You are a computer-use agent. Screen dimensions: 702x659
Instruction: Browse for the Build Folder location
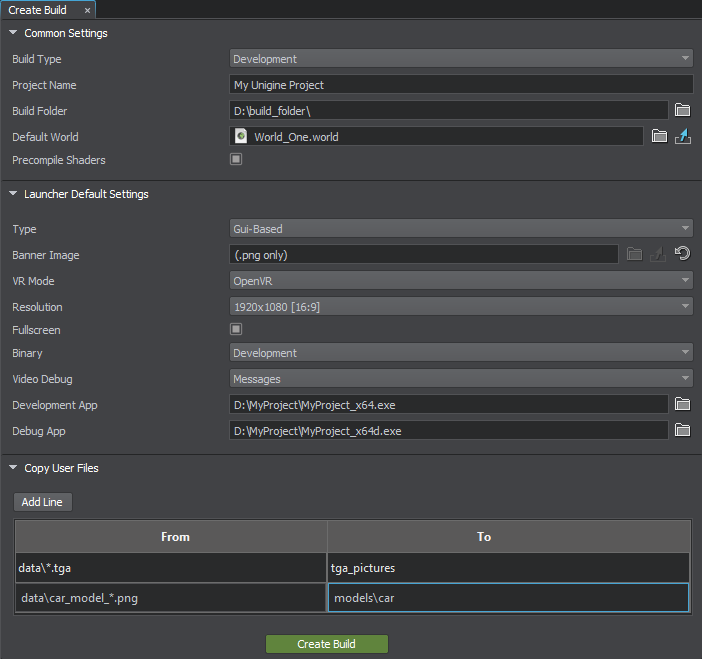pyautogui.click(x=683, y=111)
